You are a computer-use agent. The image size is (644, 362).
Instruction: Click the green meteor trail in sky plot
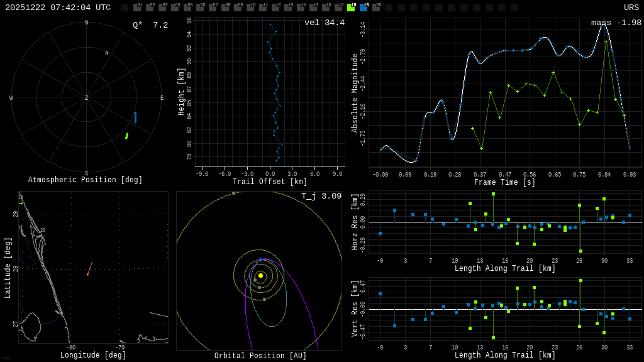[126, 136]
